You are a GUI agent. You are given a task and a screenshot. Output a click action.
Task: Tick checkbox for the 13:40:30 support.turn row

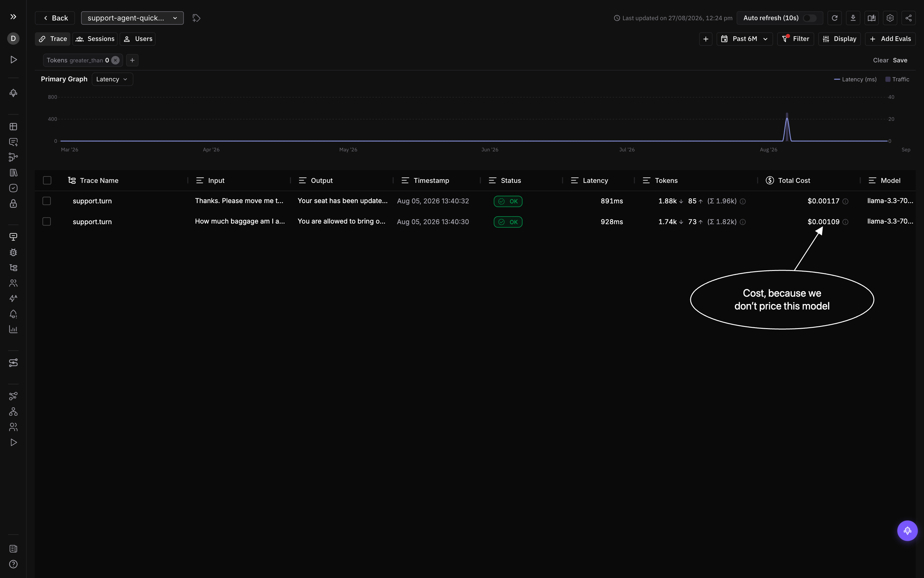[46, 222]
